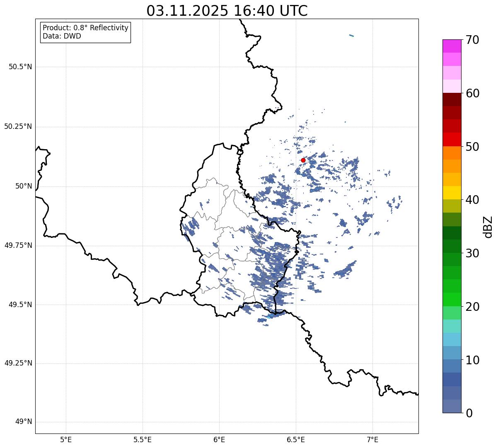
Task: Click the 50.5°N latitude label
Action: (x=21, y=67)
